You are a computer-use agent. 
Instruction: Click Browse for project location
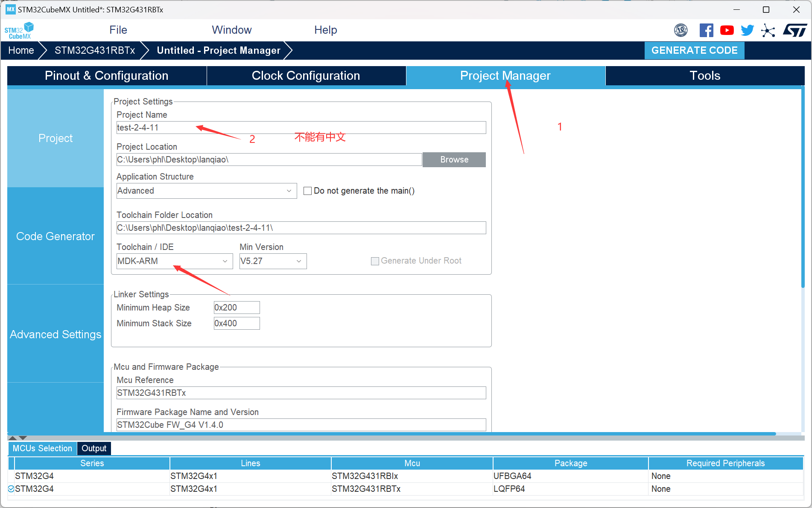[454, 160]
